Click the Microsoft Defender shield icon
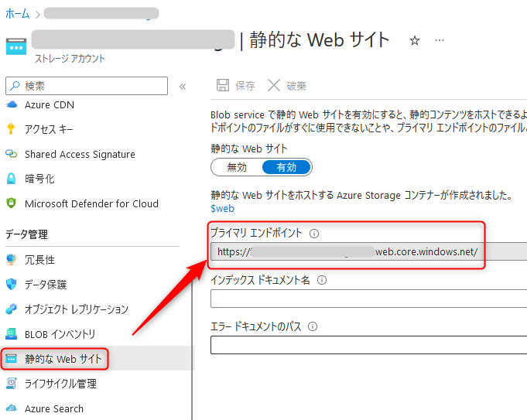Screen dimensions: 527x420 click(12, 203)
